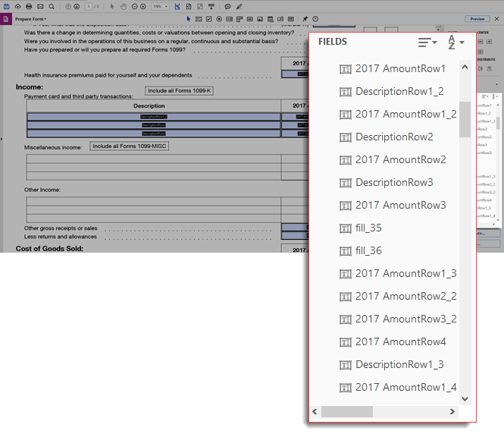The width and height of the screenshot is (504, 434).
Task: Select fill_35 in Fields list
Action: [361, 228]
